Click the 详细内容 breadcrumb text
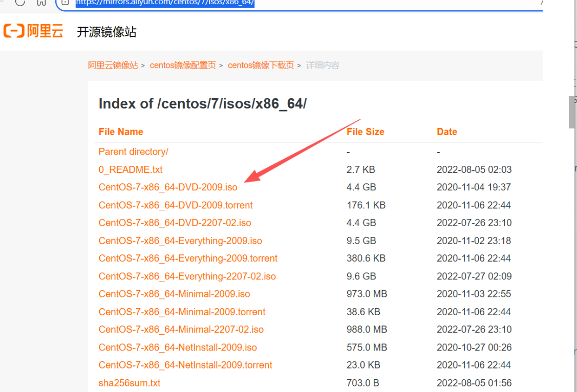The height and width of the screenshot is (392, 577). click(x=323, y=66)
